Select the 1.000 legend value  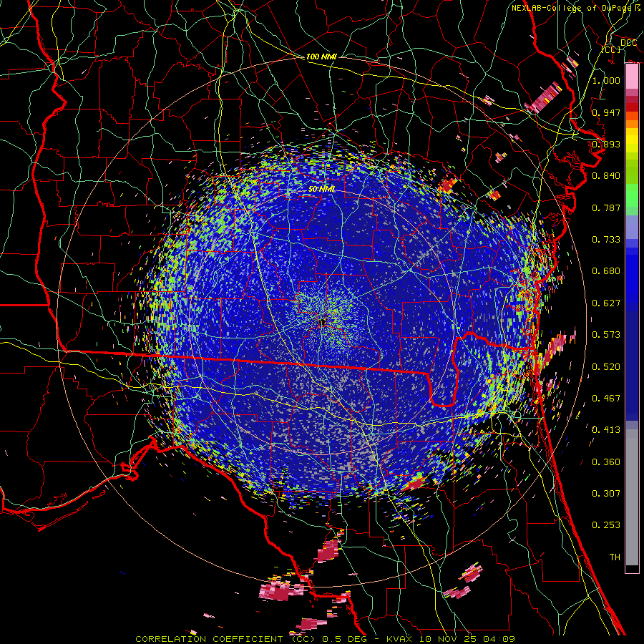pos(606,80)
